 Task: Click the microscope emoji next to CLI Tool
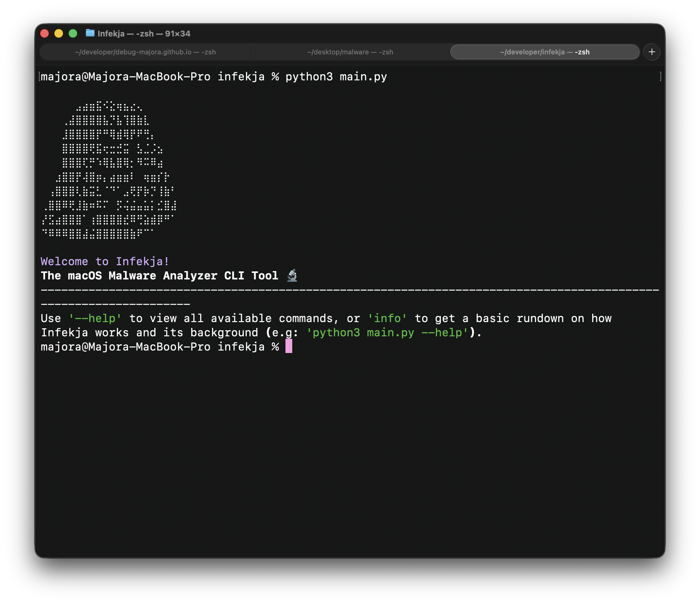(x=292, y=275)
